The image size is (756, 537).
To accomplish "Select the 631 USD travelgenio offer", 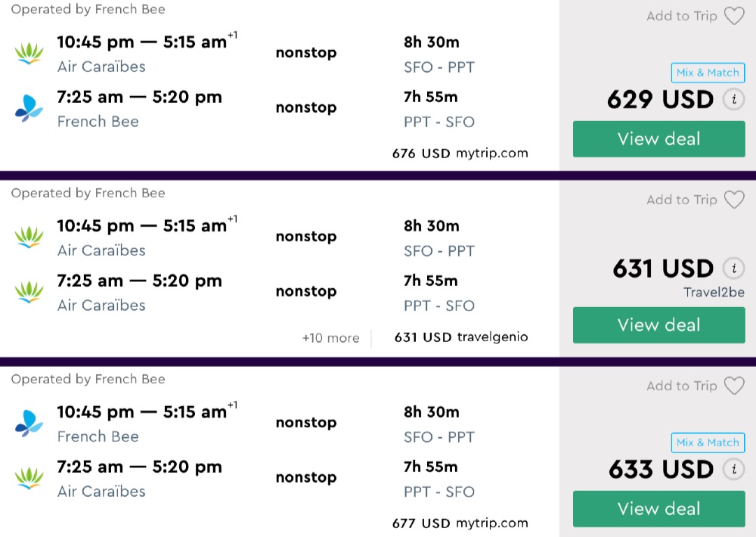I will [x=461, y=337].
